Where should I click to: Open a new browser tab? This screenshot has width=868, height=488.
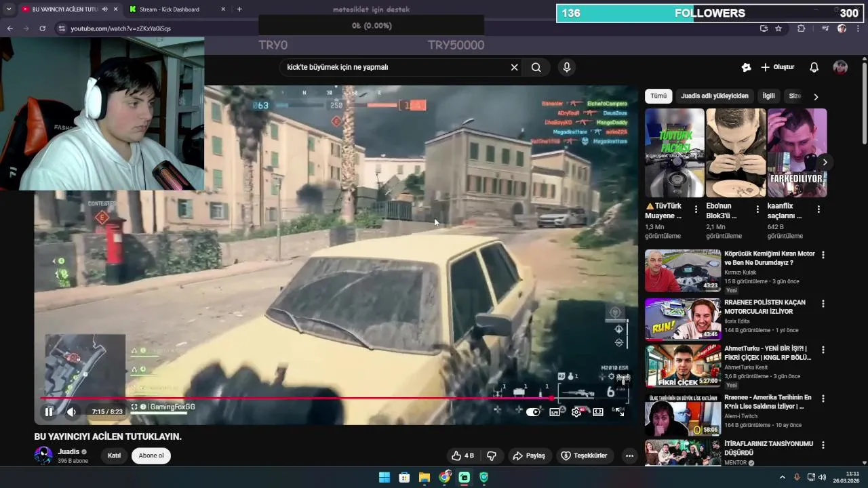click(x=239, y=9)
